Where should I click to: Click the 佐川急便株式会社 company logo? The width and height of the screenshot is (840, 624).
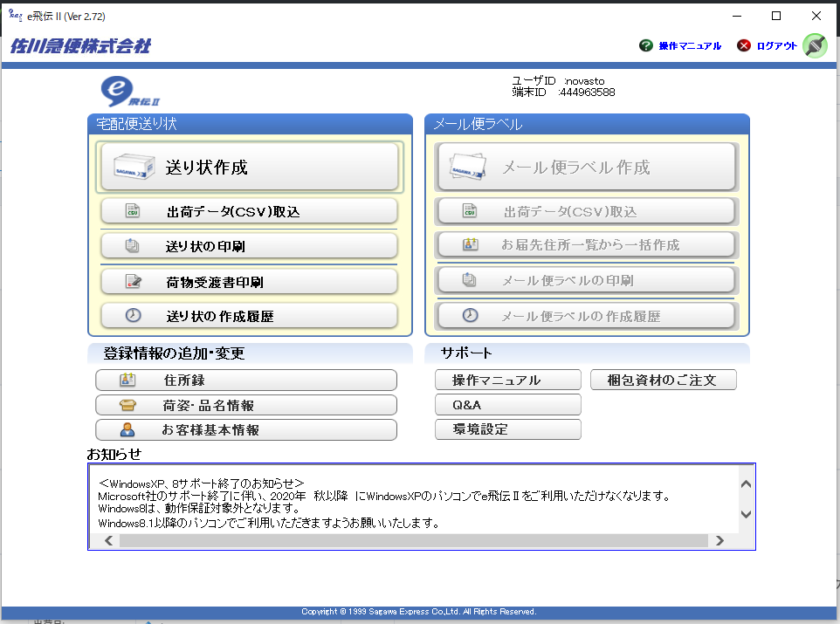click(x=80, y=46)
